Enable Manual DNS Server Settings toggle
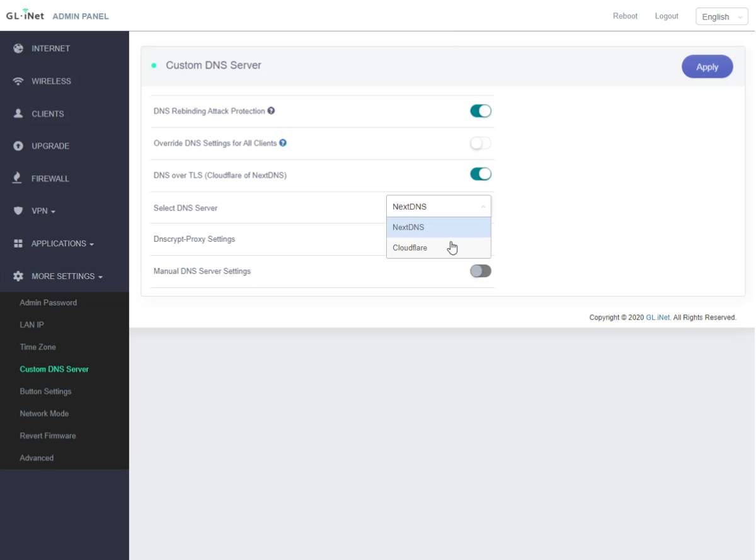The width and height of the screenshot is (756, 560). pos(481,271)
